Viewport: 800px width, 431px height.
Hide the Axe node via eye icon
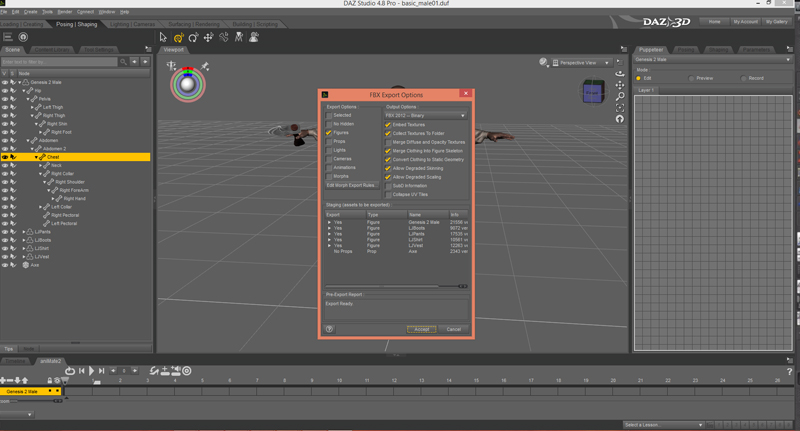coord(5,265)
